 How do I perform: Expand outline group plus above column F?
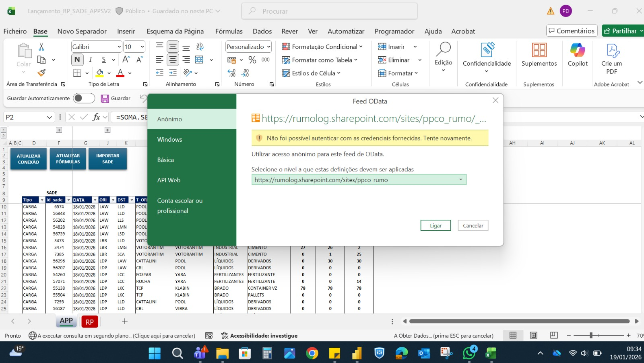tap(59, 130)
